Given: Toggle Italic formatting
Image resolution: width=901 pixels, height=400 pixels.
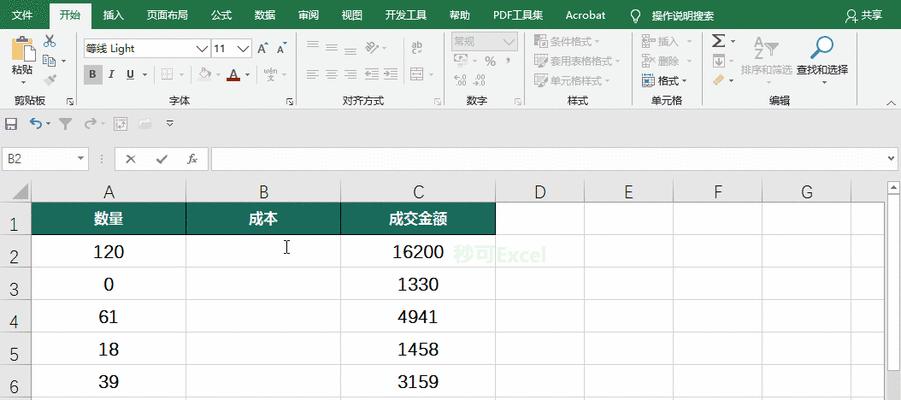Looking at the screenshot, I should pyautogui.click(x=111, y=74).
